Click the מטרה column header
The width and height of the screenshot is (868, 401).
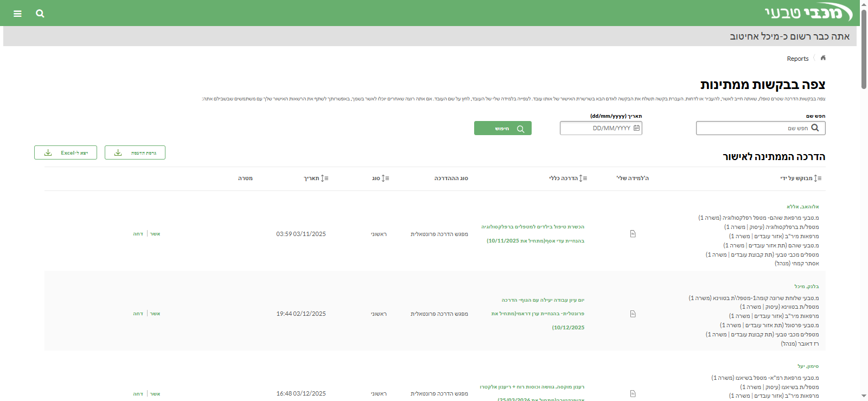pyautogui.click(x=245, y=178)
